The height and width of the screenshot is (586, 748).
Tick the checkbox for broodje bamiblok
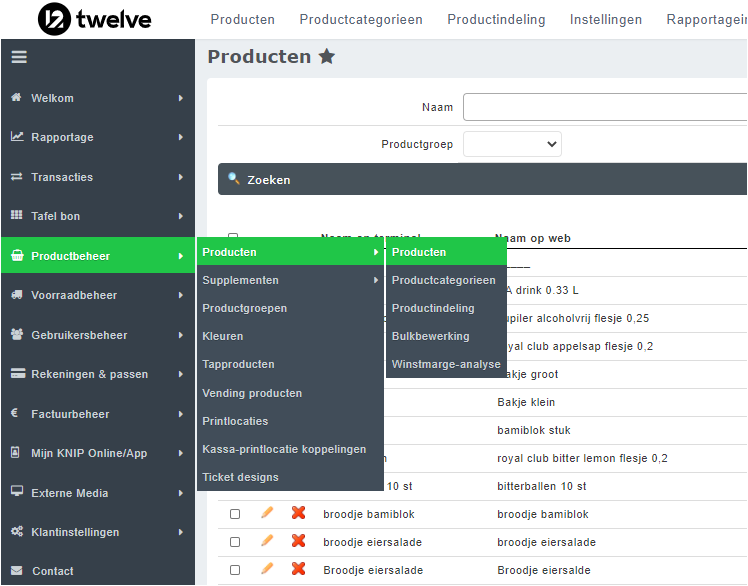tap(235, 514)
